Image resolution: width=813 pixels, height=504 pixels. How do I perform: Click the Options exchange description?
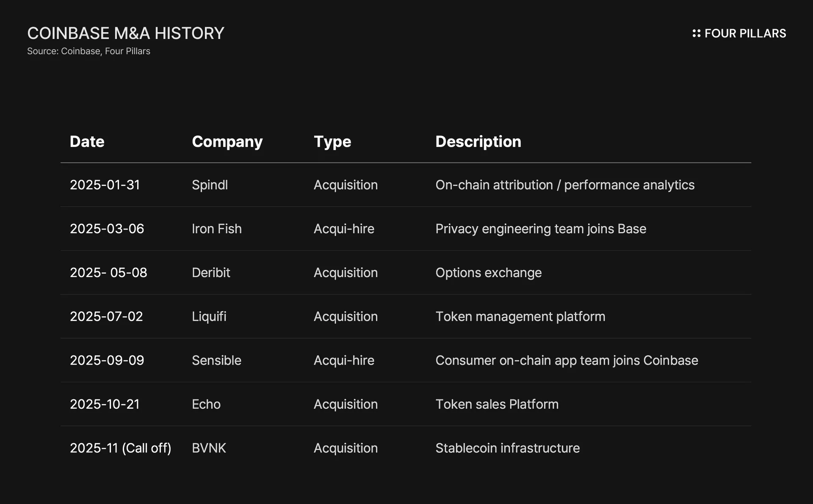coord(488,273)
